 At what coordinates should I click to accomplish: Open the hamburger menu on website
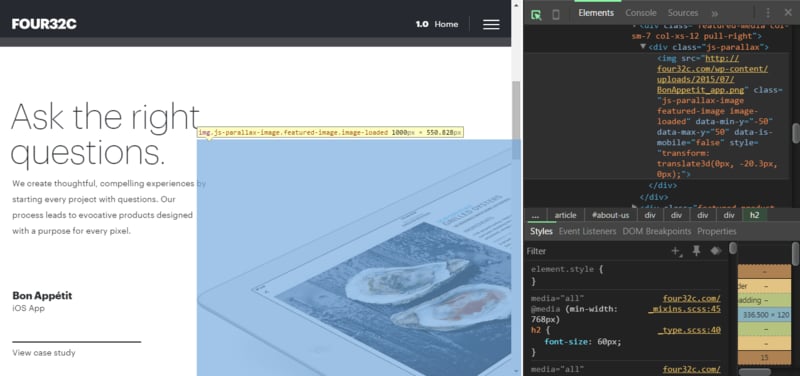[491, 24]
